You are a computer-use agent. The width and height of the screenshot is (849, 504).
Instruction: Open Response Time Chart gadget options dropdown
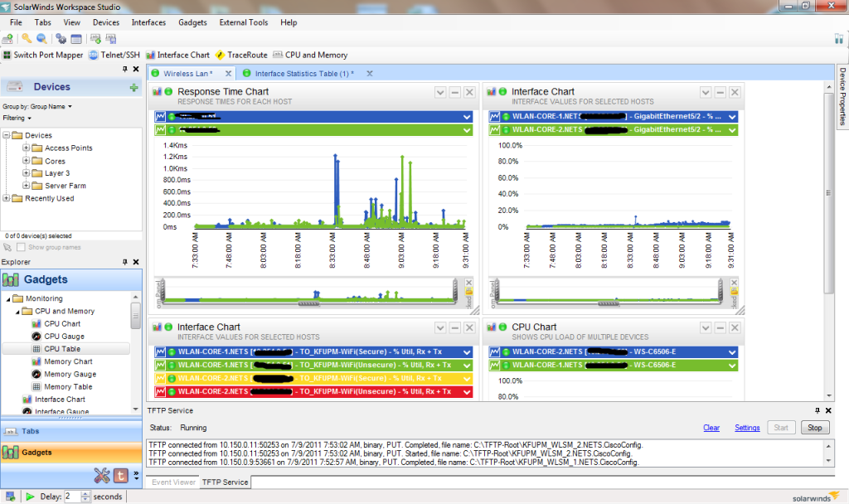point(440,93)
